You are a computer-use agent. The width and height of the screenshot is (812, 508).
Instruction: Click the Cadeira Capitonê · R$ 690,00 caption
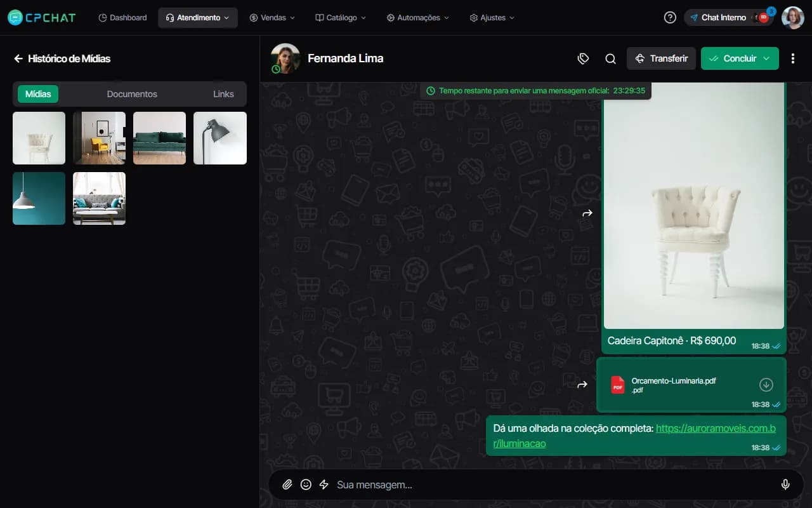(x=672, y=341)
